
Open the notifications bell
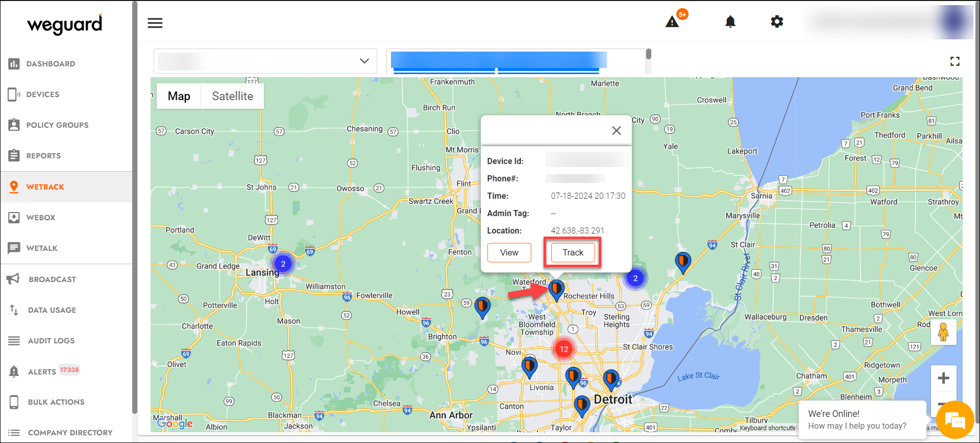[730, 21]
